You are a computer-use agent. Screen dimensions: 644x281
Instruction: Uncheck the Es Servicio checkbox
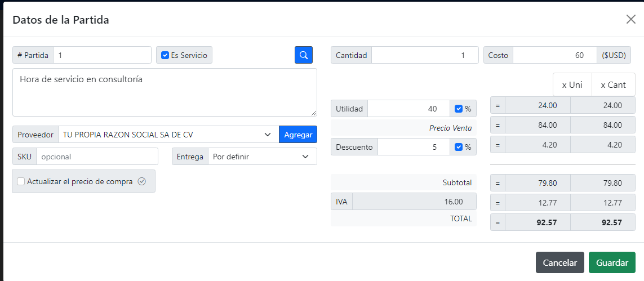click(165, 55)
